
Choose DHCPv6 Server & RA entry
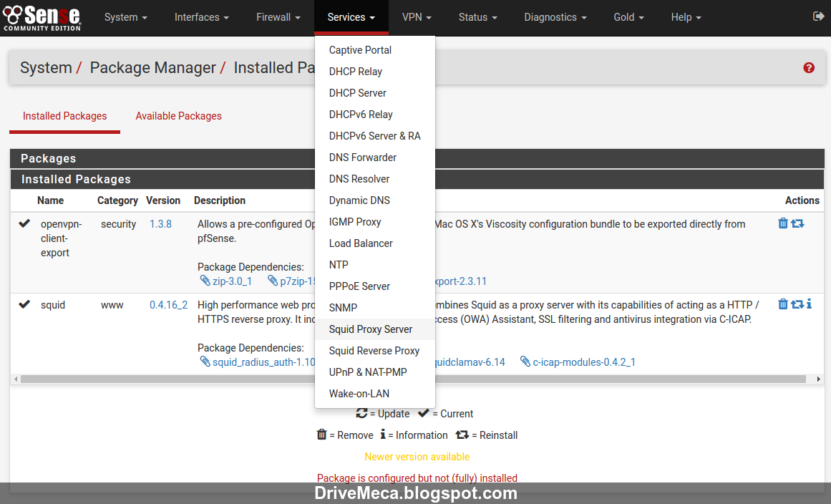374,136
